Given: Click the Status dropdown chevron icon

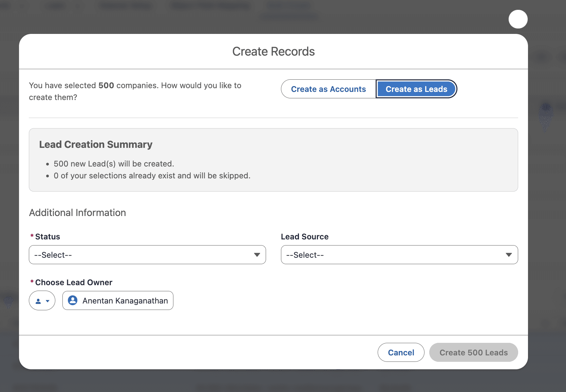Looking at the screenshot, I should (257, 255).
